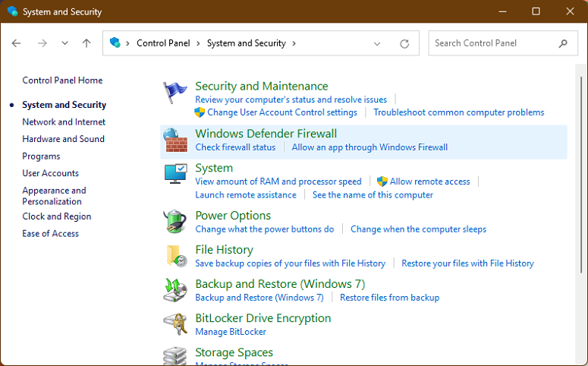Screen dimensions: 588x366
Task: Go forward with the forward arrow
Action: (42, 43)
